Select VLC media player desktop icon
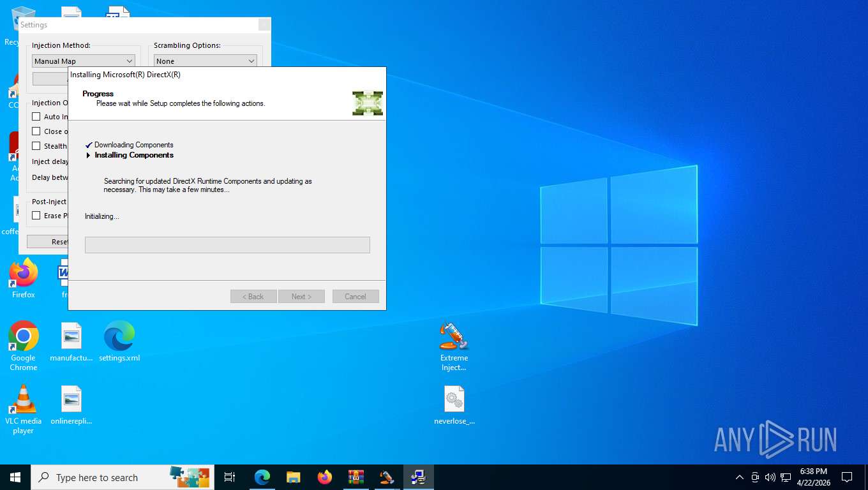The image size is (868, 490). (x=24, y=409)
